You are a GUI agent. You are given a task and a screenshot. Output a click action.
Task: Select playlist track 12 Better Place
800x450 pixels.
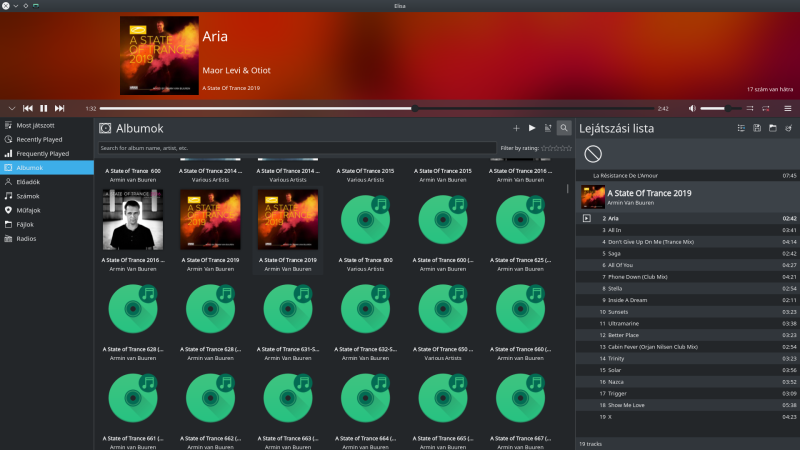click(687, 335)
